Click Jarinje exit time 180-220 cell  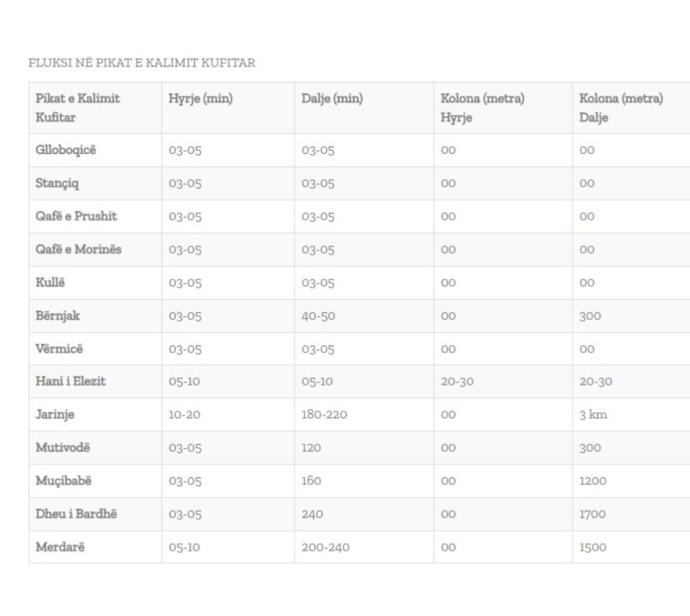[324, 415]
